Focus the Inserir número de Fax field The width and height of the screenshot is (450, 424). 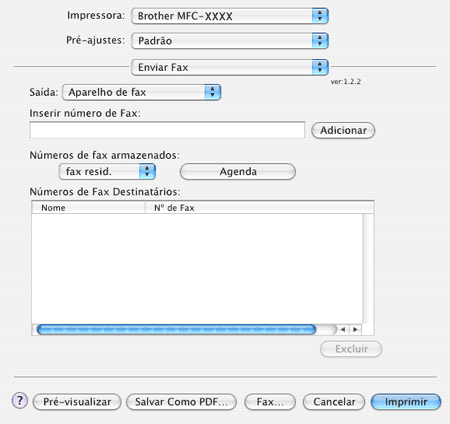pyautogui.click(x=167, y=130)
